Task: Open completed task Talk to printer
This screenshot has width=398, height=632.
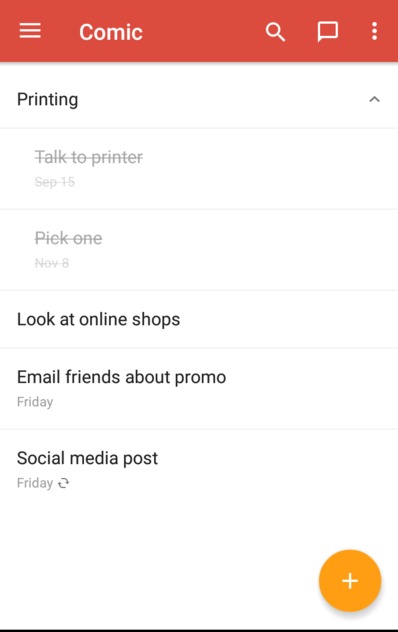Action: point(199,169)
